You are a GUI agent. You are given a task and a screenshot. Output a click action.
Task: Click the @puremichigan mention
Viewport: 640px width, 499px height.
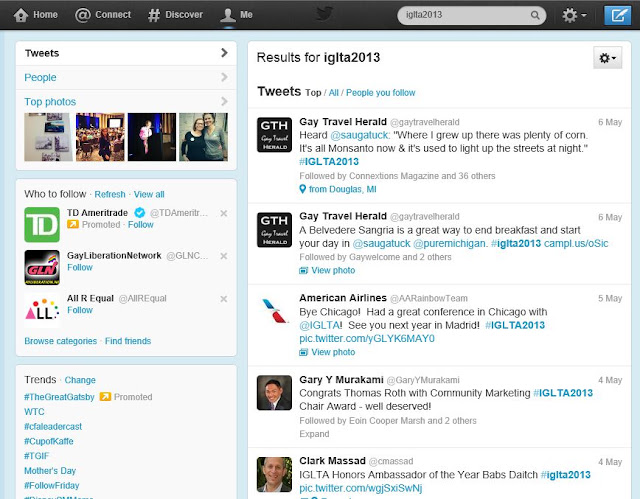[450, 244]
